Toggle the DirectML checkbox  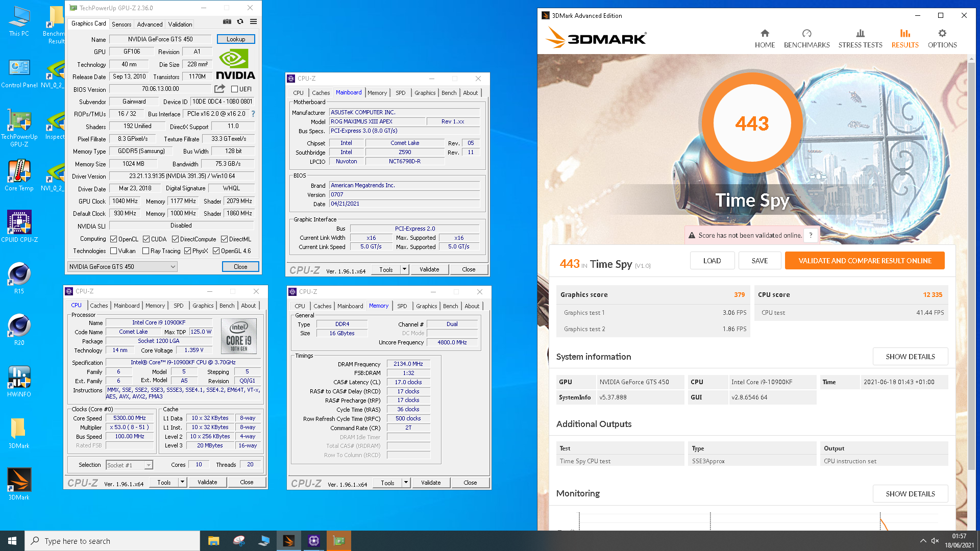[x=224, y=239]
